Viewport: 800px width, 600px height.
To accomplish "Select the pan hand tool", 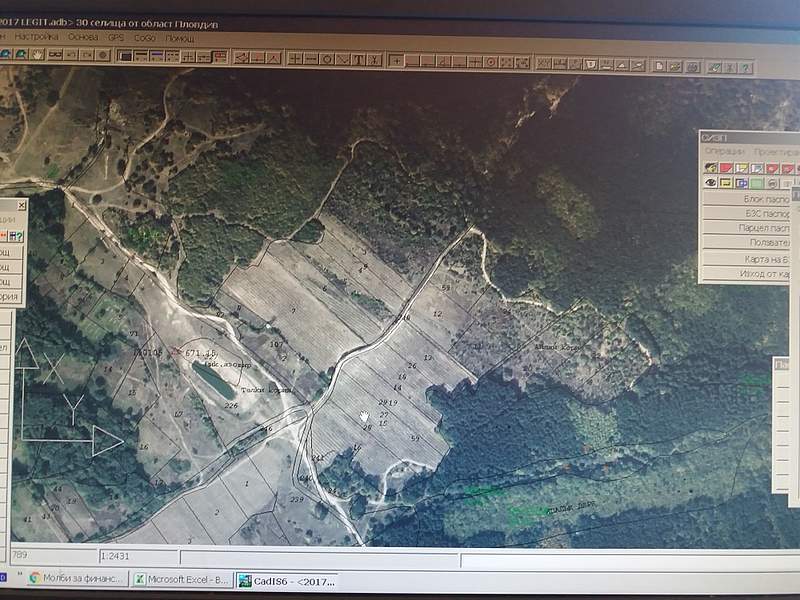I will click(x=37, y=55).
